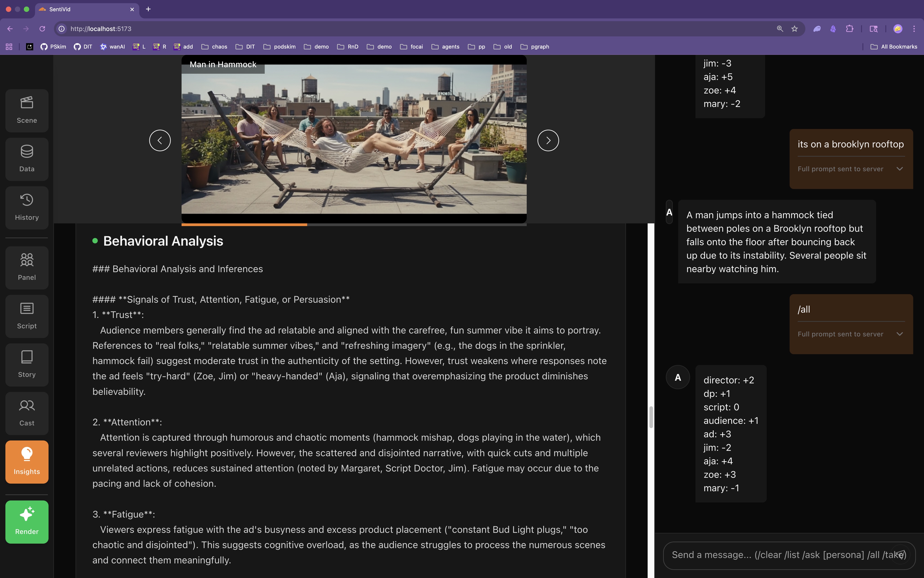Viewport: 924px width, 578px height.
Task: Open the Cast sidebar section
Action: coord(27,413)
